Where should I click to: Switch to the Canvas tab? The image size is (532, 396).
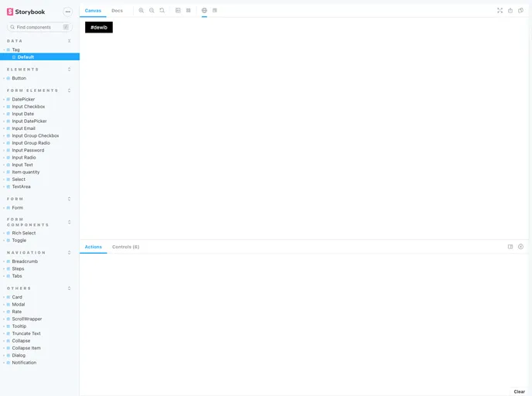pos(93,11)
